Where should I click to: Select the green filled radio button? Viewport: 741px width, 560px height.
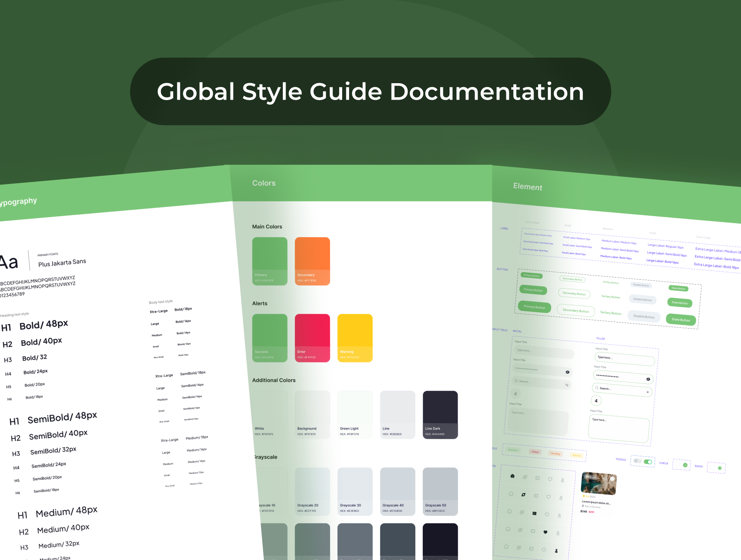tap(720, 468)
